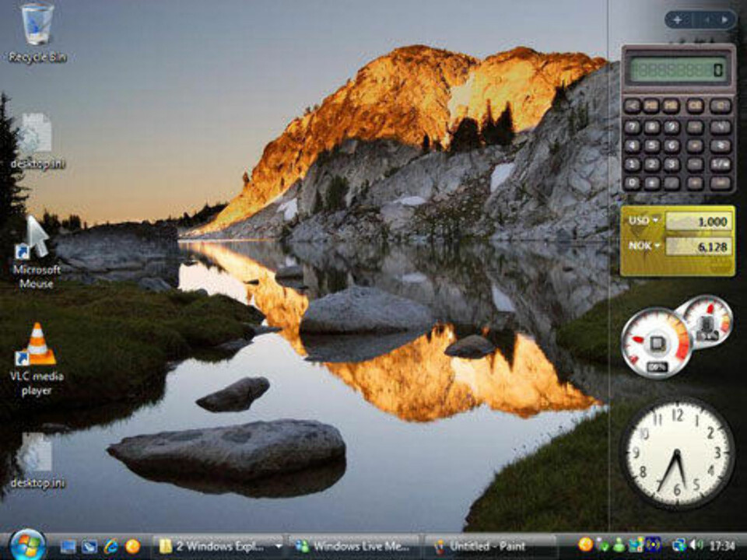Launch Internet Explorer from Quick Launch
This screenshot has width=747, height=560.
[x=111, y=546]
